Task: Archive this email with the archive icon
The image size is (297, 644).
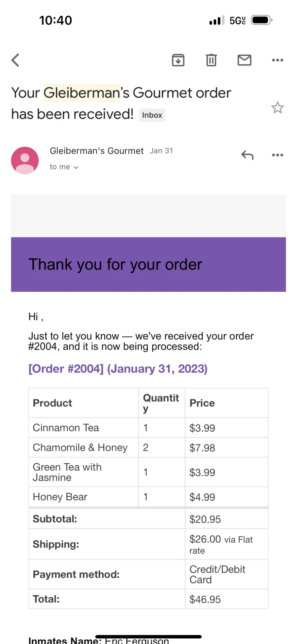Action: [x=178, y=60]
